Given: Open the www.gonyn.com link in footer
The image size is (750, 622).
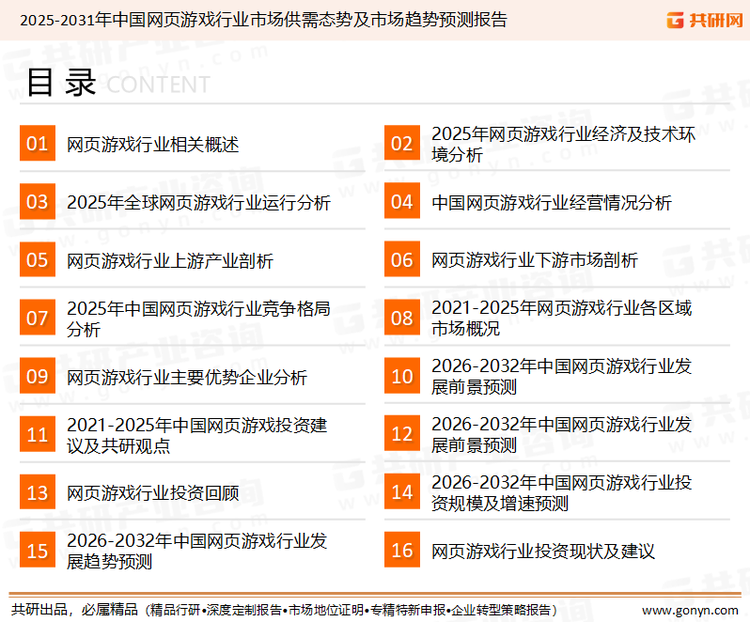Looking at the screenshot, I should pos(690,611).
